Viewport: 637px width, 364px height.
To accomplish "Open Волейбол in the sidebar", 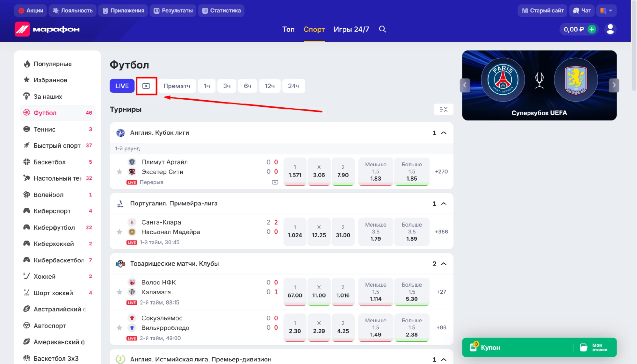I will point(58,195).
